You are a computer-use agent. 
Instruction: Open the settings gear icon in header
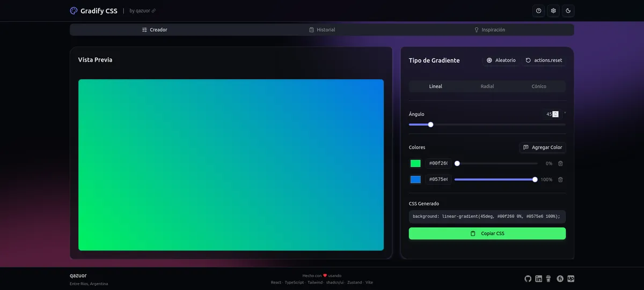pyautogui.click(x=553, y=11)
